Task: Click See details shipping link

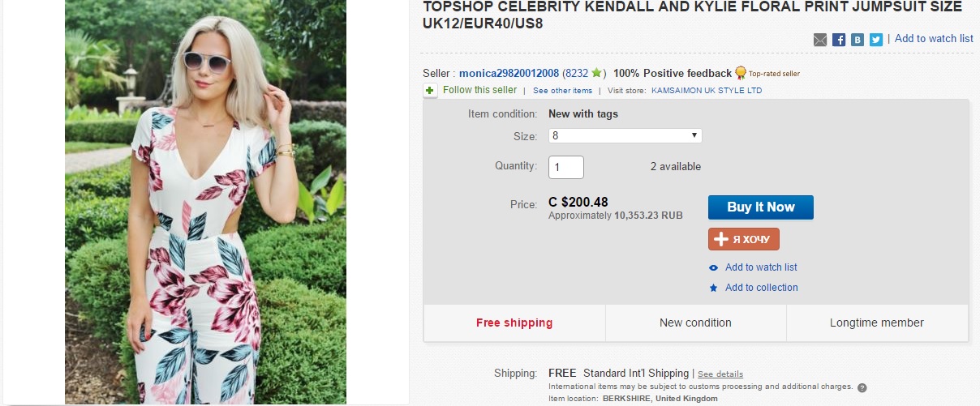Action: (x=720, y=374)
